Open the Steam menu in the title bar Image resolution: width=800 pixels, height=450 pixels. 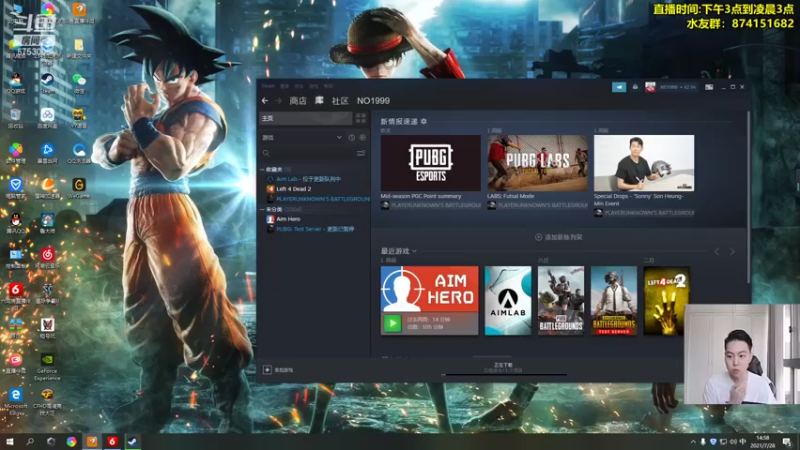268,86
